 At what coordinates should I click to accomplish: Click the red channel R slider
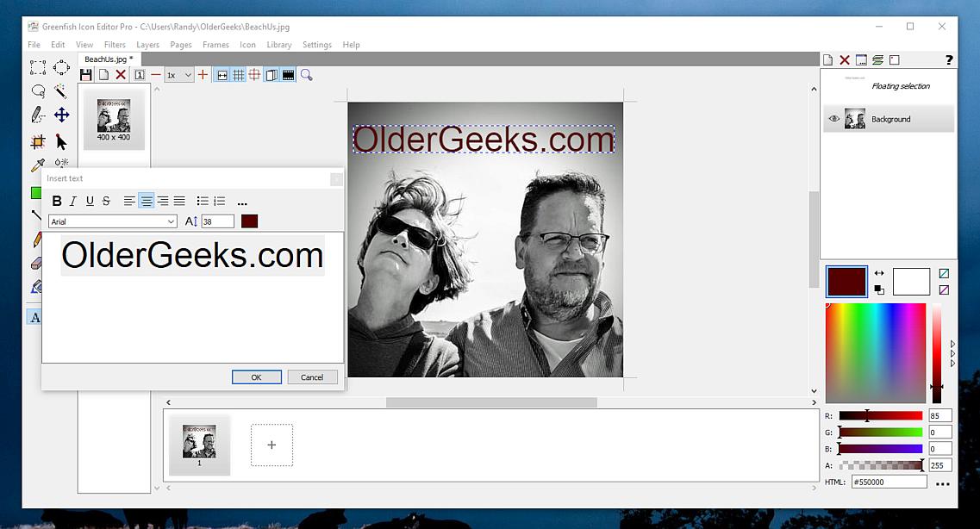click(x=881, y=415)
